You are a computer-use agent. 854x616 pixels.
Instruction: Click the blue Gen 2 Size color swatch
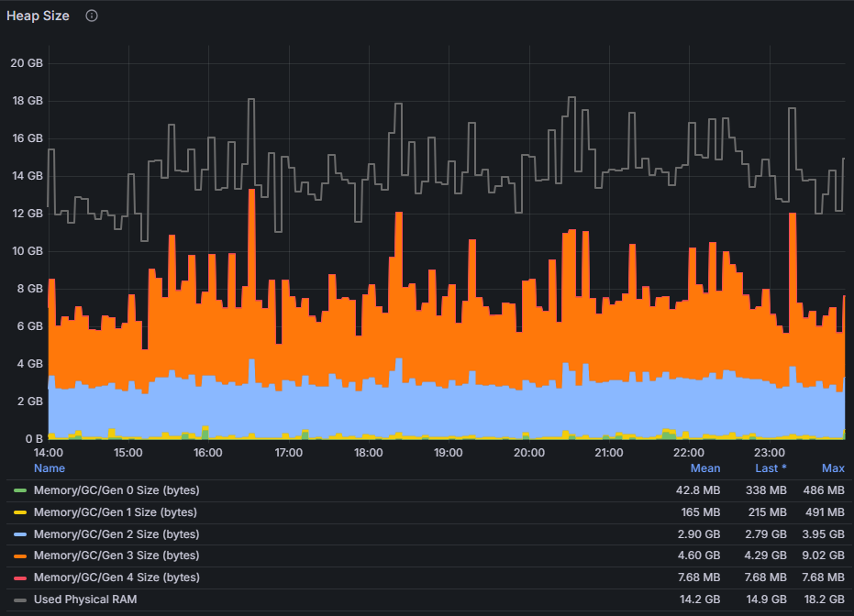click(x=20, y=534)
